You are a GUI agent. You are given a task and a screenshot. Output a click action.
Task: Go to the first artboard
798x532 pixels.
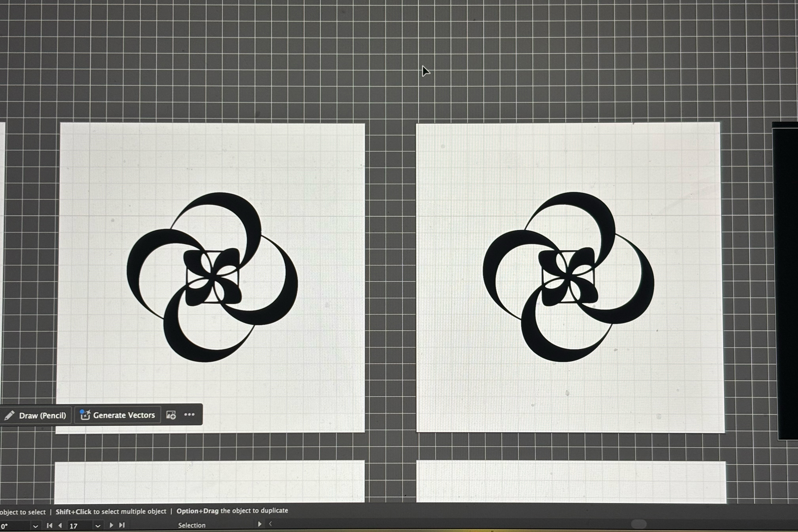[49, 525]
